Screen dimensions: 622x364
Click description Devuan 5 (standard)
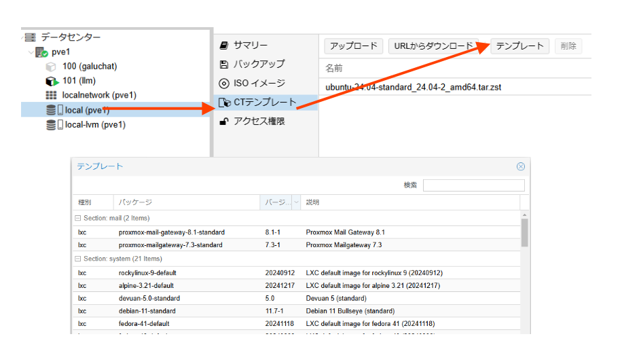336,298
